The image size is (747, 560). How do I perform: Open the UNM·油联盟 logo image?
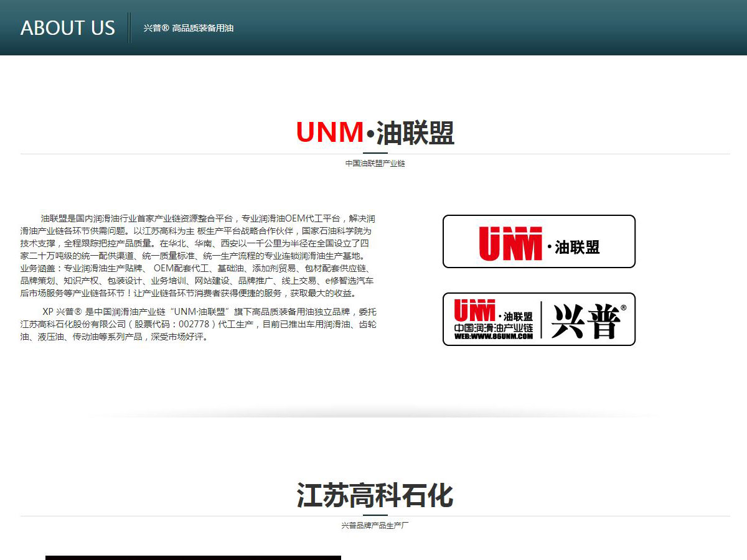click(539, 241)
